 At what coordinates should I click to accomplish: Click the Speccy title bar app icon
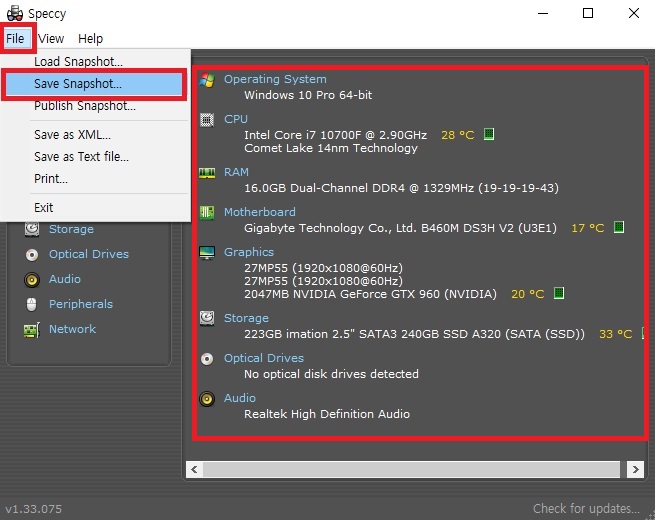(15, 13)
